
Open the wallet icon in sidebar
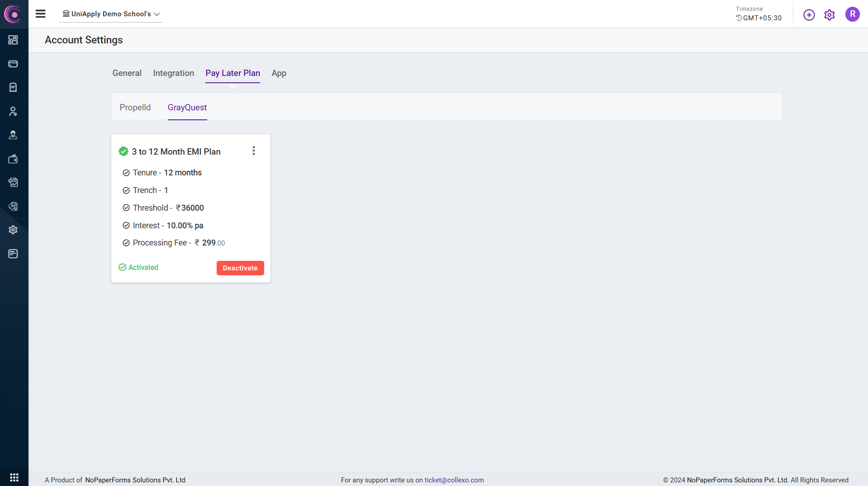[13, 159]
